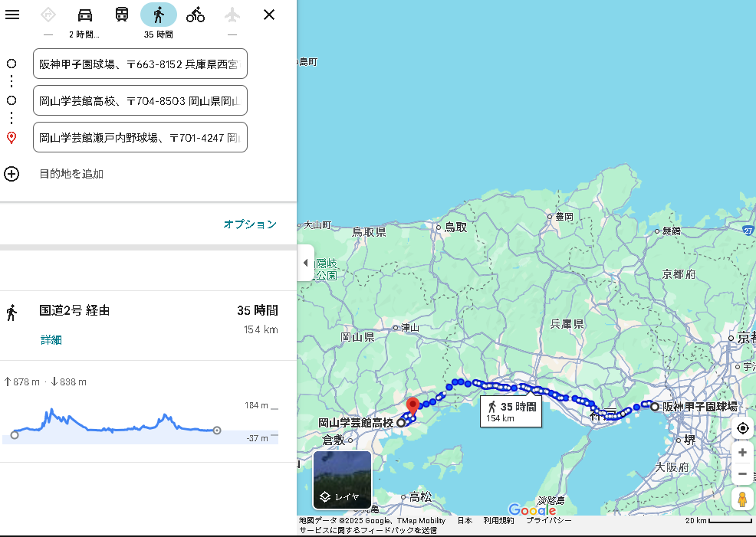Click the plus icon to add destination
The image size is (756, 537).
[x=12, y=174]
